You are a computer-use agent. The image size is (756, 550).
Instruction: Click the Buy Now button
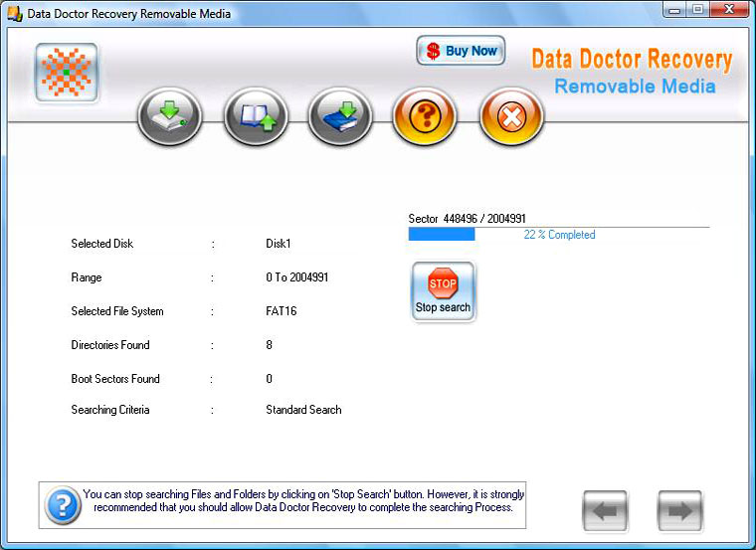click(x=461, y=51)
